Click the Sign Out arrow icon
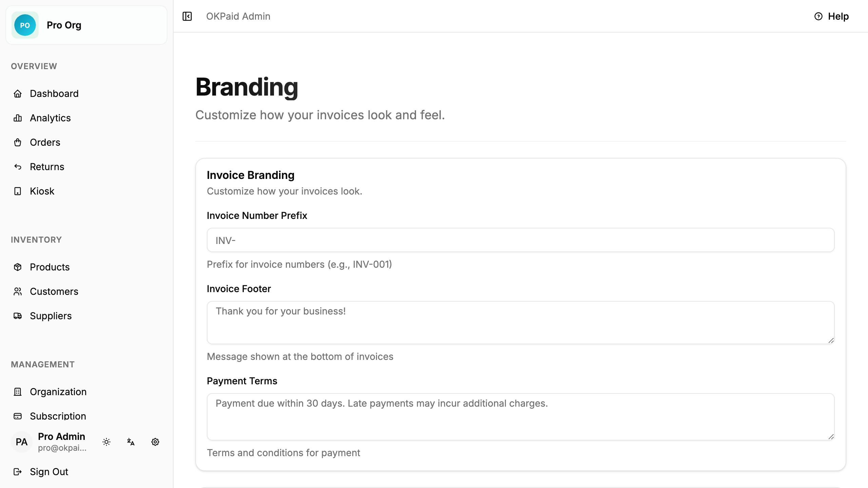Screen dimensions: 868x488 click(x=18, y=472)
